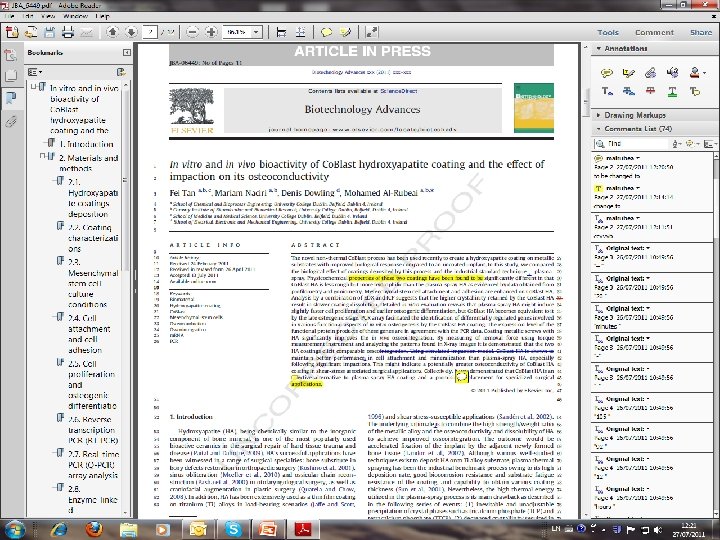Image resolution: width=720 pixels, height=540 pixels.
Task: Select the Stamp tool icon
Action: 694,72
